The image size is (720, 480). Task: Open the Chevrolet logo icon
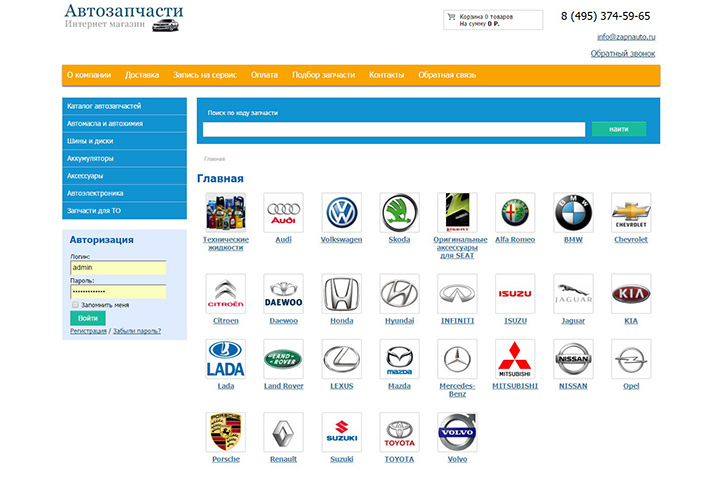(631, 213)
